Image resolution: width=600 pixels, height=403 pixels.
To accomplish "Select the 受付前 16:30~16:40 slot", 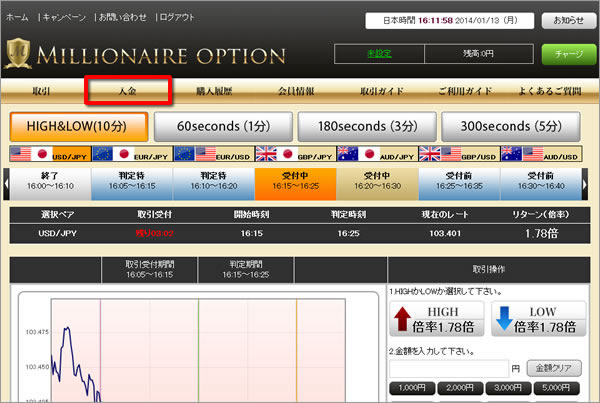I will point(541,184).
